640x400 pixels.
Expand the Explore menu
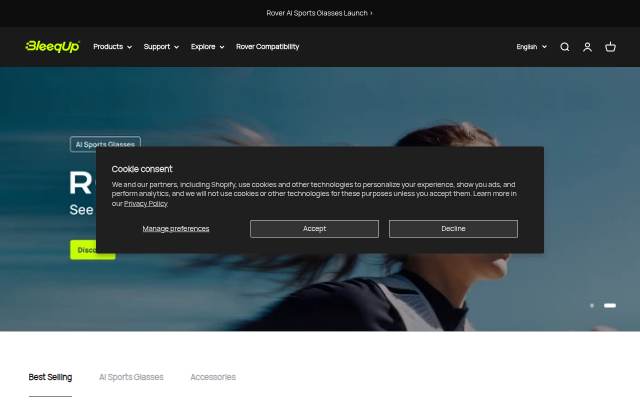click(x=207, y=47)
